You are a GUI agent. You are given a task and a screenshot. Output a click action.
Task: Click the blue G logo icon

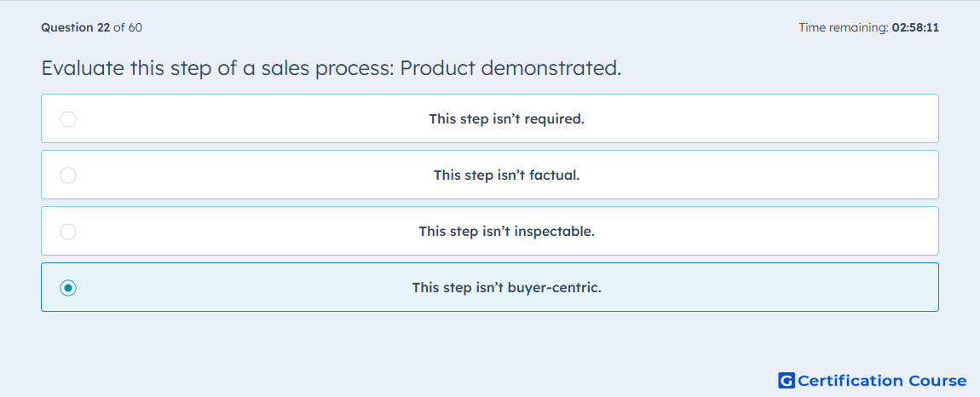pyautogui.click(x=787, y=380)
